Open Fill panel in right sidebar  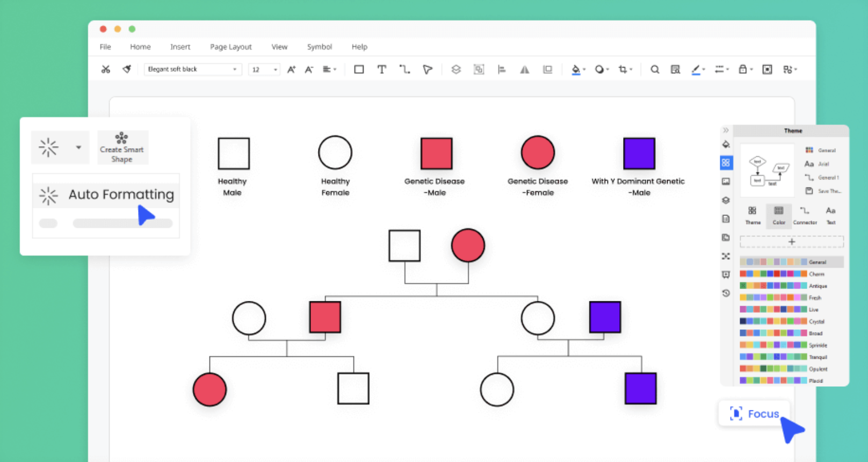pos(726,145)
